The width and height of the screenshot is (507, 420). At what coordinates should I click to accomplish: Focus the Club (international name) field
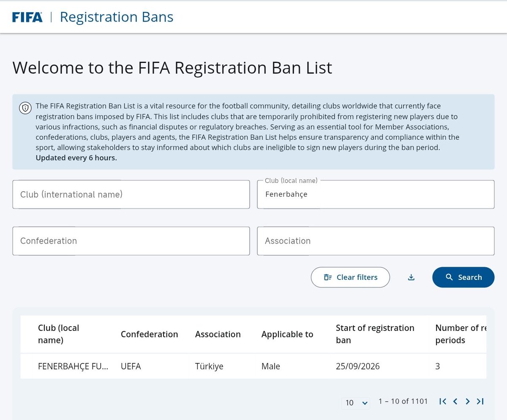click(x=131, y=194)
